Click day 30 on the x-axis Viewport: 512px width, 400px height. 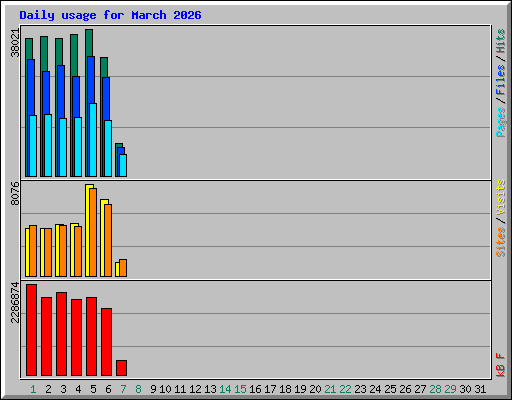[x=465, y=389]
